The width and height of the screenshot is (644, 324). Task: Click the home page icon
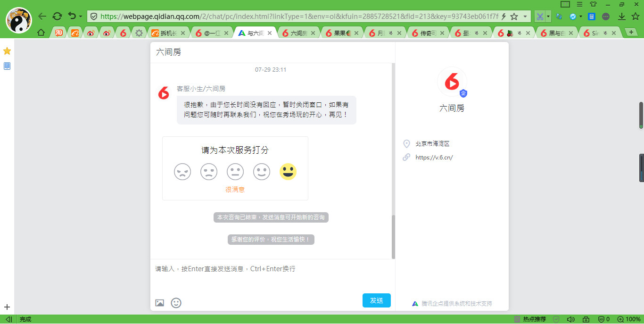click(x=41, y=33)
